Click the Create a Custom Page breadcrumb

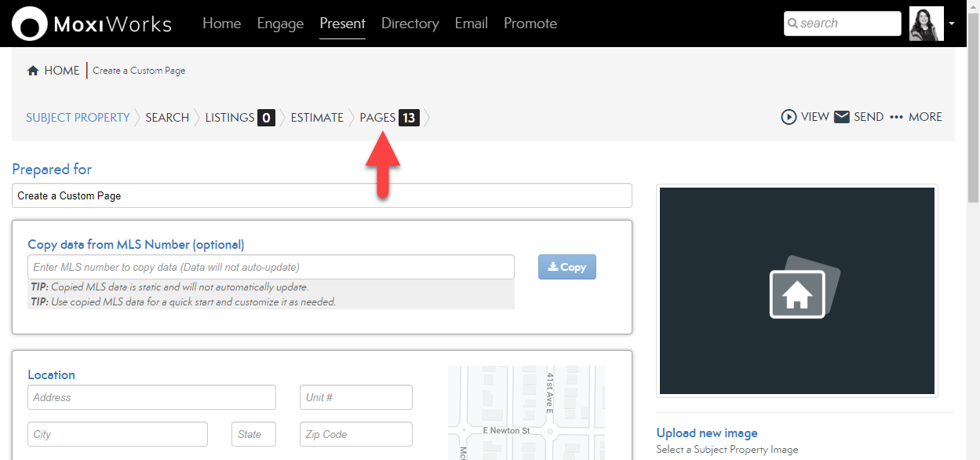coord(139,71)
